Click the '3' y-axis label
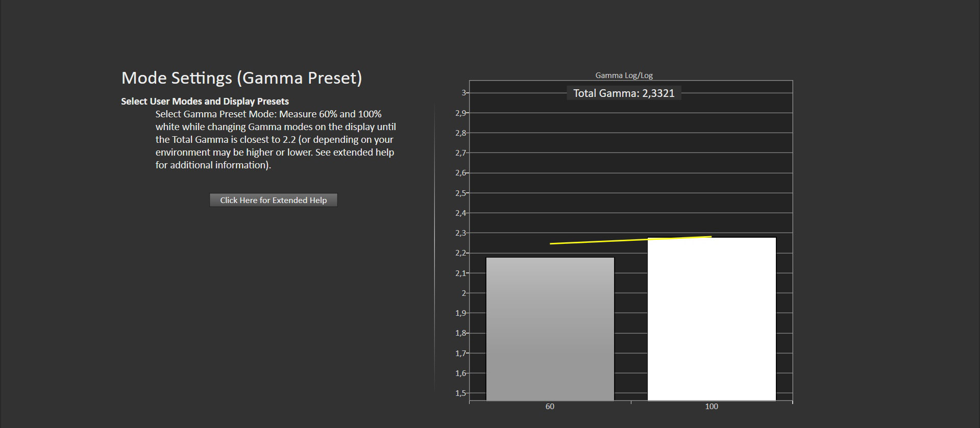Screen dimensions: 980x428 coord(463,93)
